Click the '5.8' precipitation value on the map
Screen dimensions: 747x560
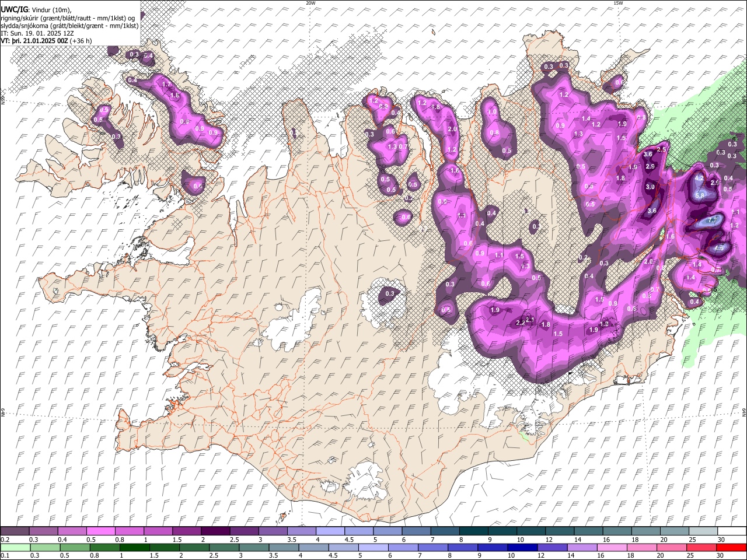click(x=700, y=195)
